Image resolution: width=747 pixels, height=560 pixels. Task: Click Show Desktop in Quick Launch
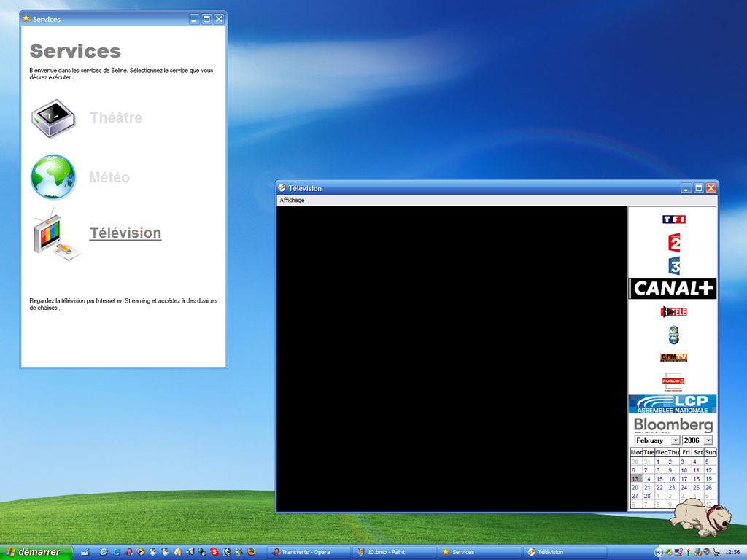pos(85,552)
